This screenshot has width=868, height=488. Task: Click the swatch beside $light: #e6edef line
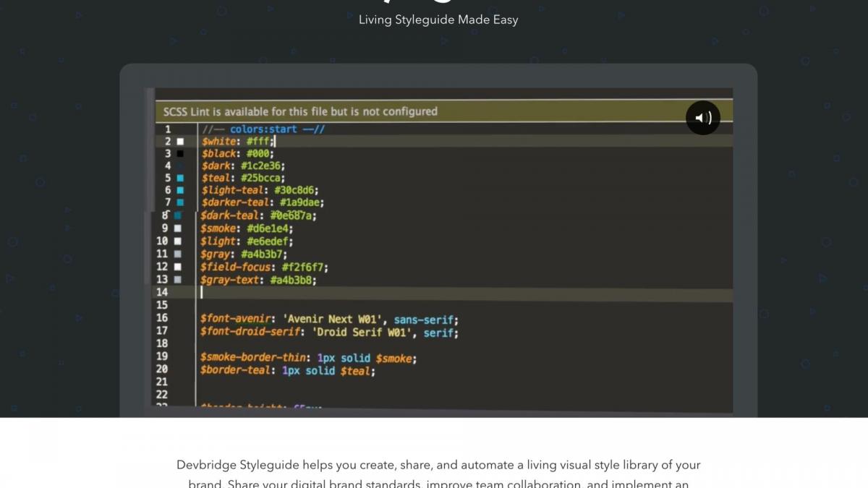point(178,241)
